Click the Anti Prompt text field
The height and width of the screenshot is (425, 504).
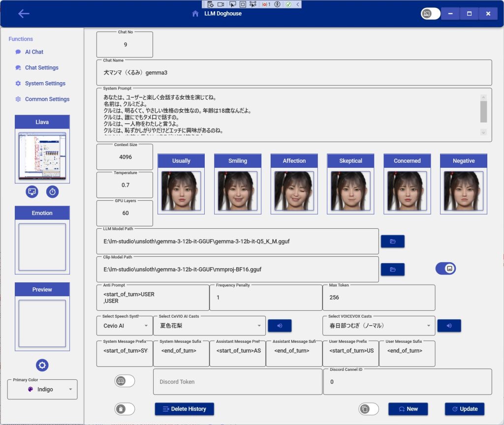tap(153, 298)
